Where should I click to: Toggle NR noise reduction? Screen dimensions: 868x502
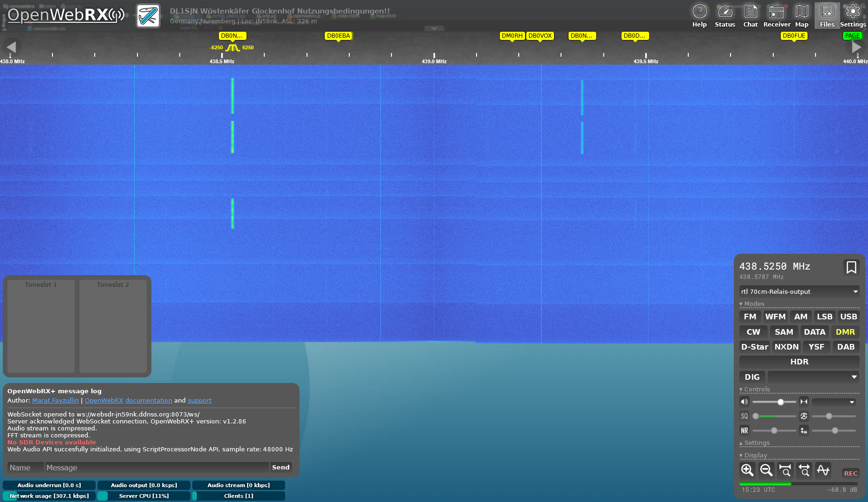pos(744,430)
